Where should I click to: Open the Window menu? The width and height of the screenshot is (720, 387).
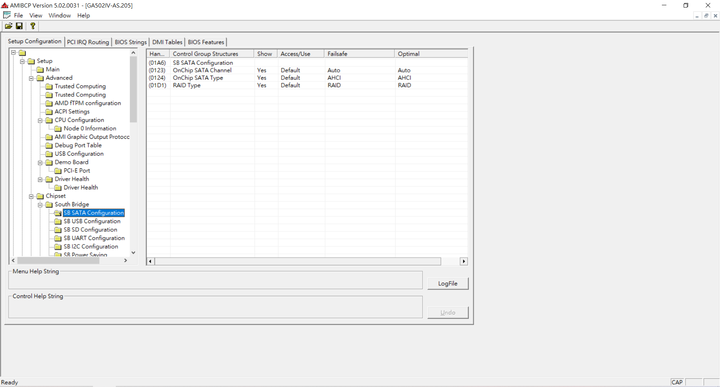pos(60,16)
